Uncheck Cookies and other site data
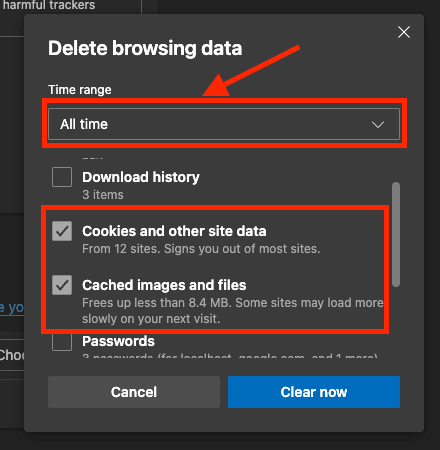This screenshot has width=440, height=450. pos(62,231)
